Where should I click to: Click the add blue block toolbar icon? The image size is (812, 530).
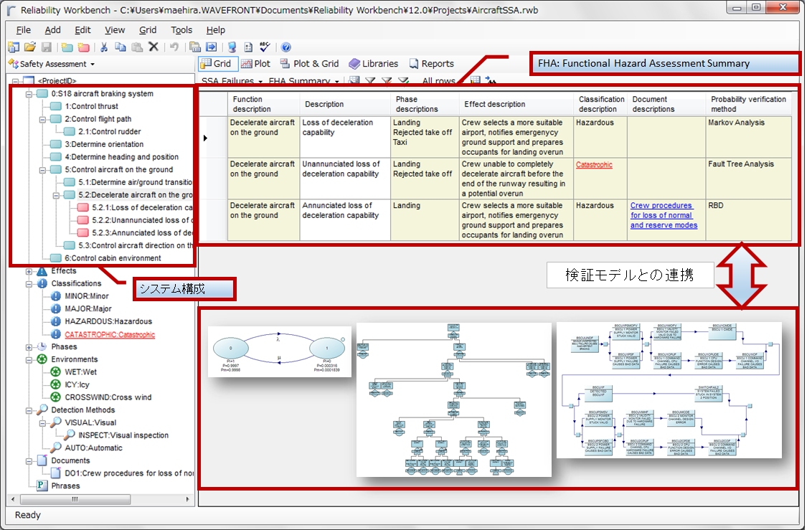[x=67, y=47]
